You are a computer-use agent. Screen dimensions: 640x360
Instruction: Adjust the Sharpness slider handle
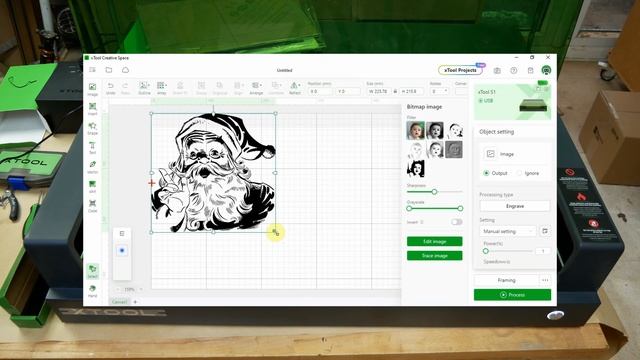(x=434, y=191)
